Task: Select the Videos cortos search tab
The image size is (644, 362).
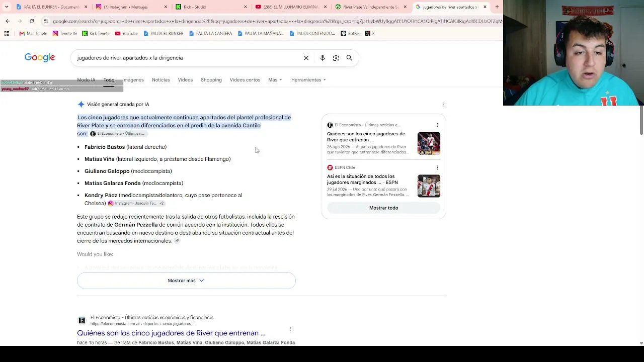Action: [245, 80]
